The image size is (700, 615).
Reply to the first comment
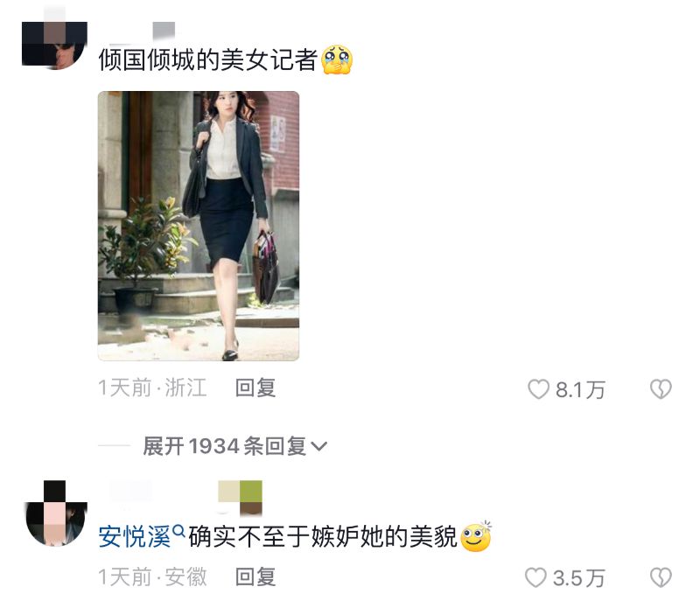click(x=255, y=388)
